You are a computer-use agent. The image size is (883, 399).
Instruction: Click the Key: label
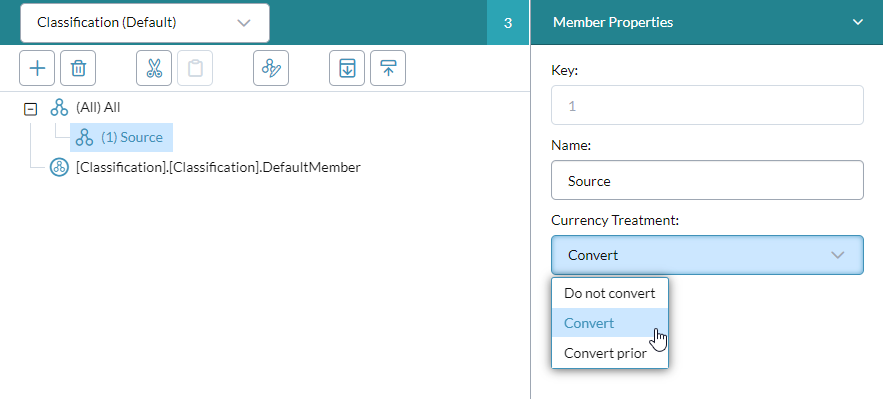pyautogui.click(x=565, y=70)
